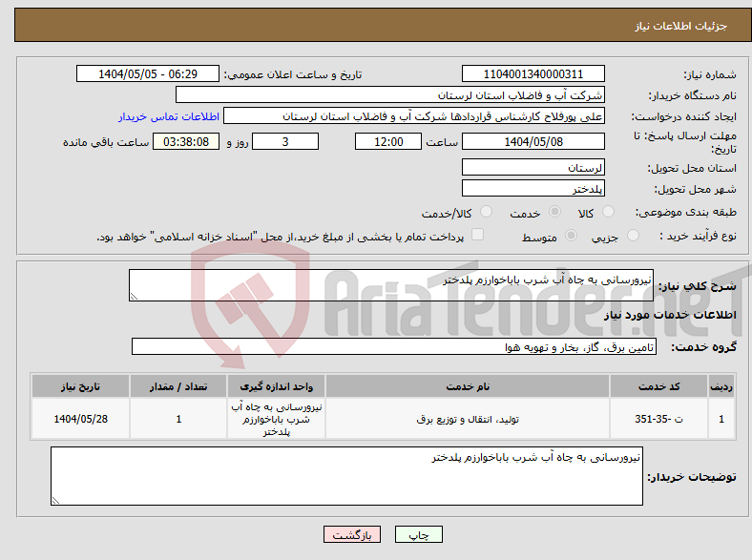Click the row number cell in ردیف column
This screenshot has height=560, width=752.
(x=721, y=419)
